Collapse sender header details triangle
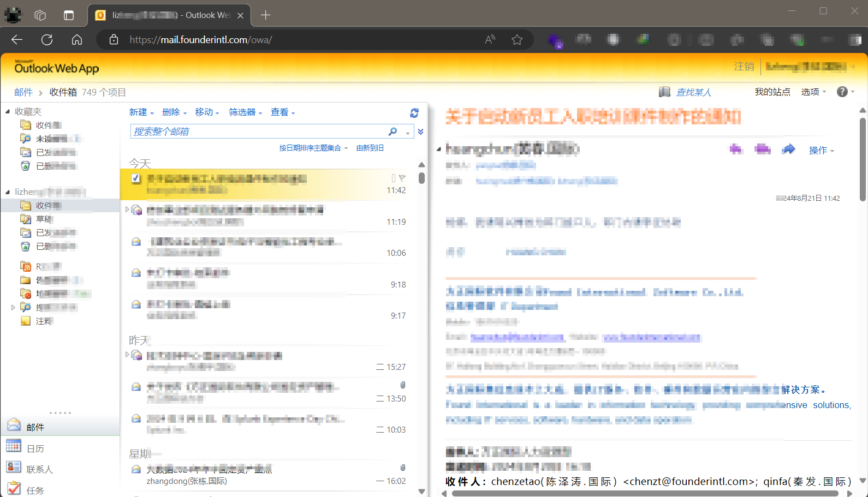868x497 pixels. tap(439, 149)
